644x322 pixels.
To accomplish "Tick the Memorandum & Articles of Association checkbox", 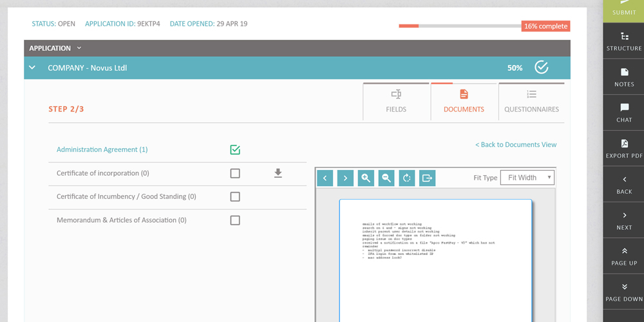I will [235, 220].
